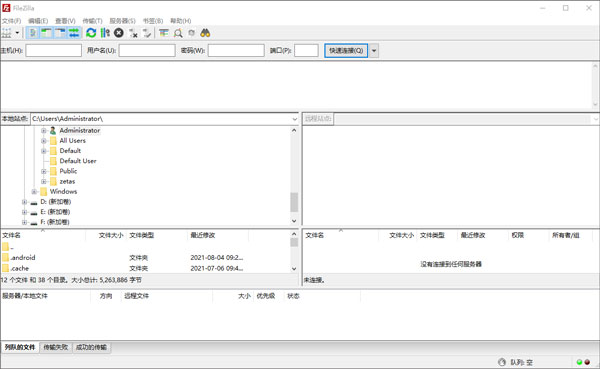
Task: Toggle the transfer queue display
Action: click(x=74, y=33)
